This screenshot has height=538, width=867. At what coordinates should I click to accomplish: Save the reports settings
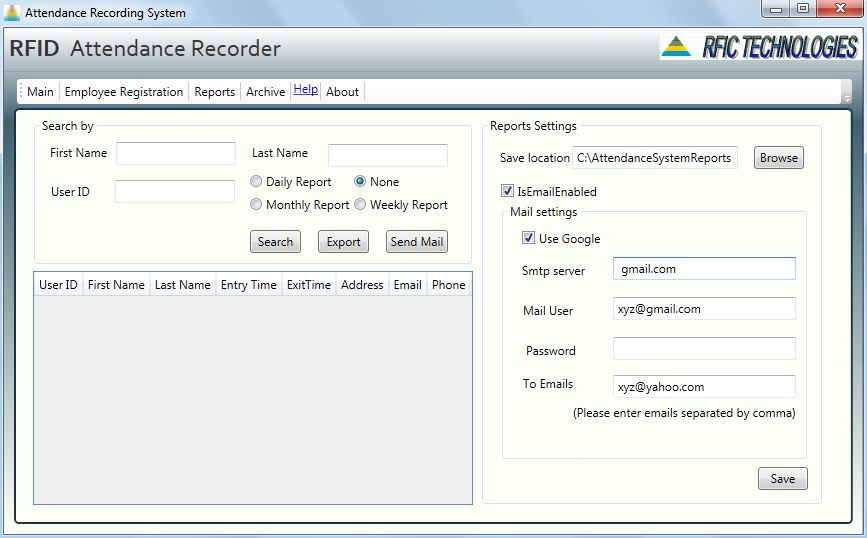tap(783, 479)
